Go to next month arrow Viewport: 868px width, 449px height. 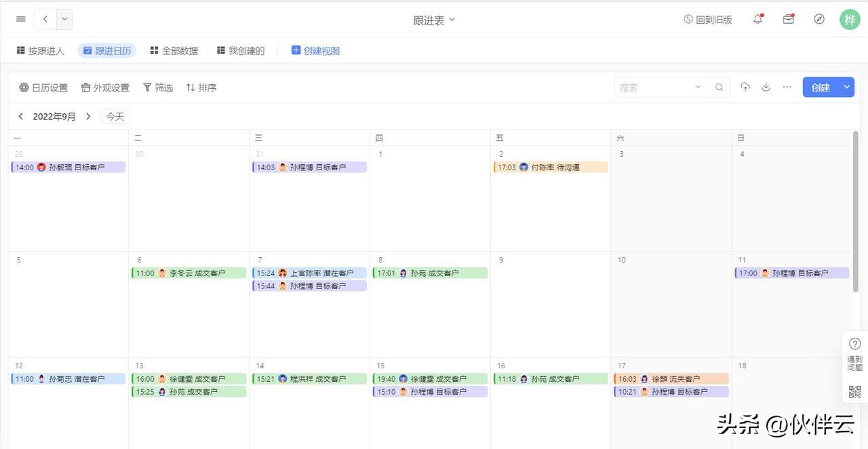click(88, 117)
